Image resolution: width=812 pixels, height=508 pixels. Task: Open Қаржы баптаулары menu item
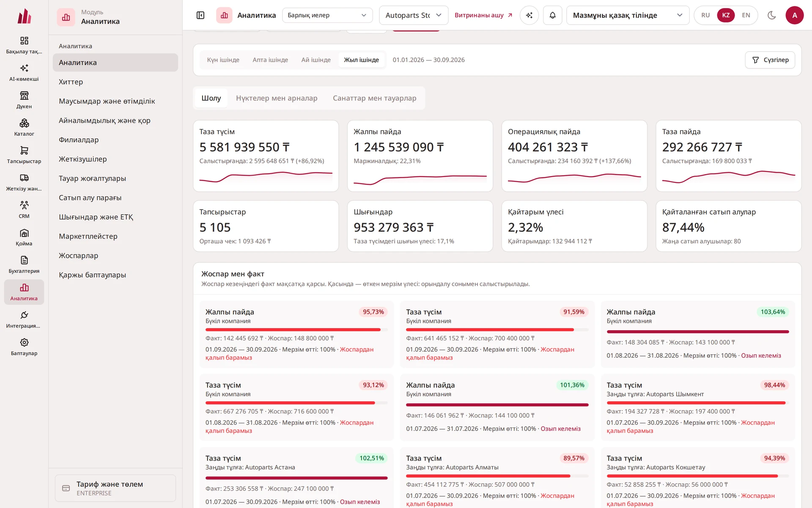(x=115, y=275)
